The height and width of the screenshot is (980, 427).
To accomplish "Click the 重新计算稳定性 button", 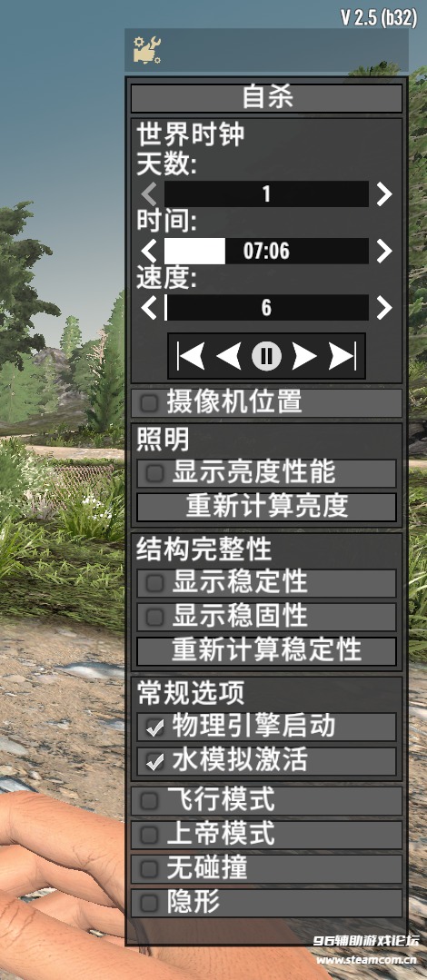I will coord(266,651).
